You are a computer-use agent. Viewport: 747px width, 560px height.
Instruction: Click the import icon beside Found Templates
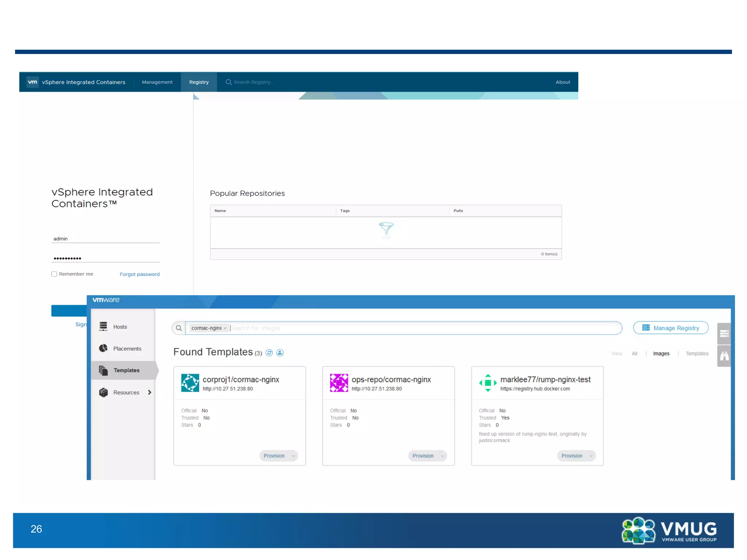coord(280,353)
